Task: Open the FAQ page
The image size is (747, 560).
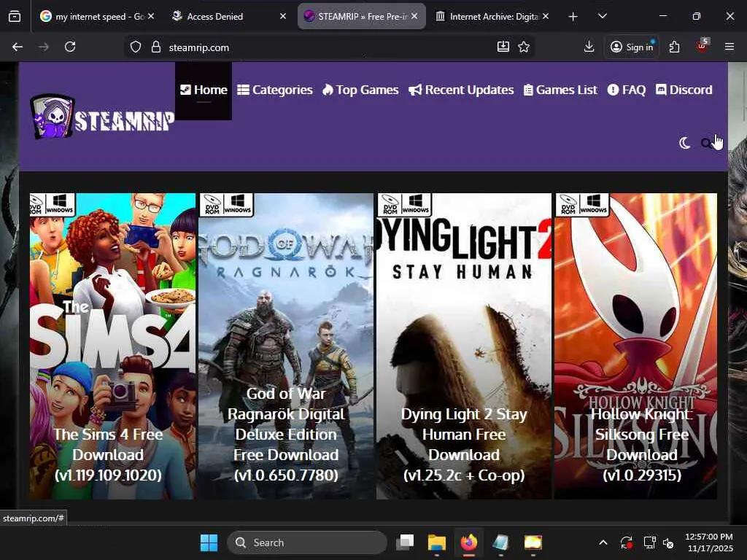Action: pos(627,90)
